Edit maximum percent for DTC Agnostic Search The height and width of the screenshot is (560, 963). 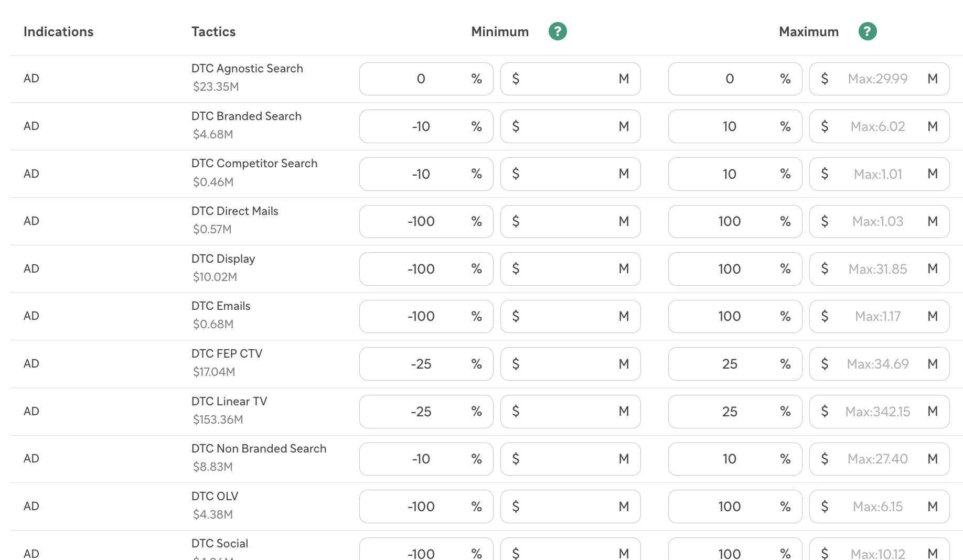coord(735,79)
